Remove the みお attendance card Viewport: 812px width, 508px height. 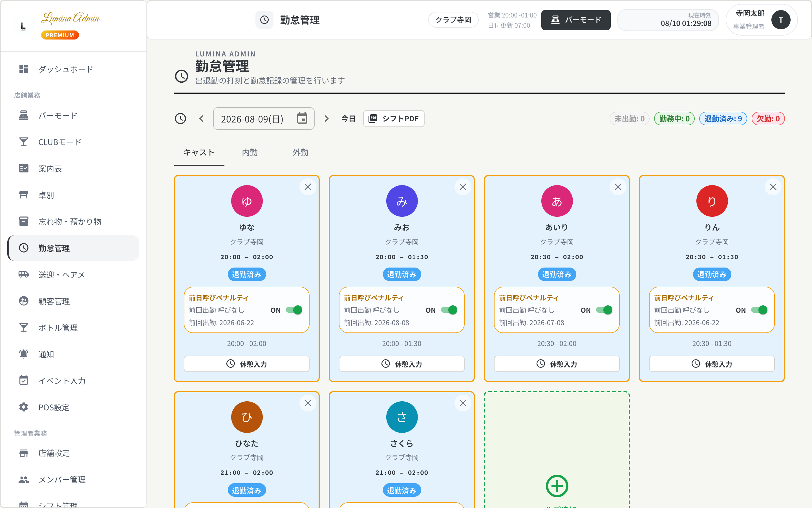click(463, 187)
